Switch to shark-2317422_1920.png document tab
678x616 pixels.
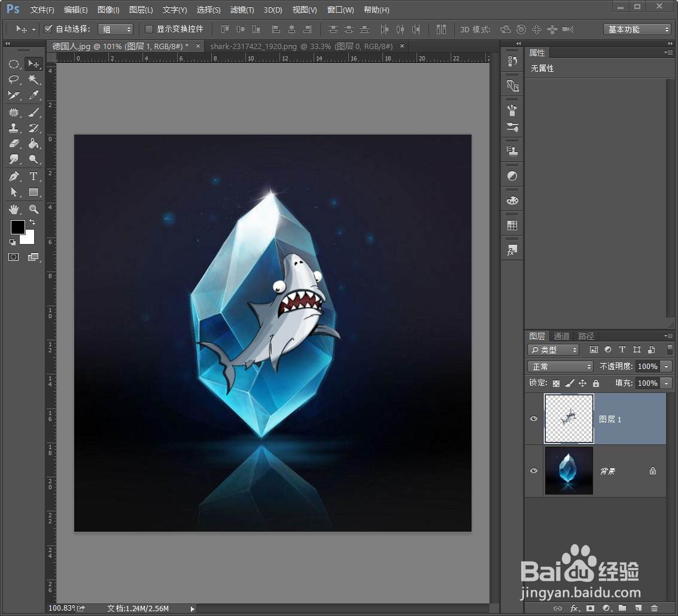pos(302,46)
